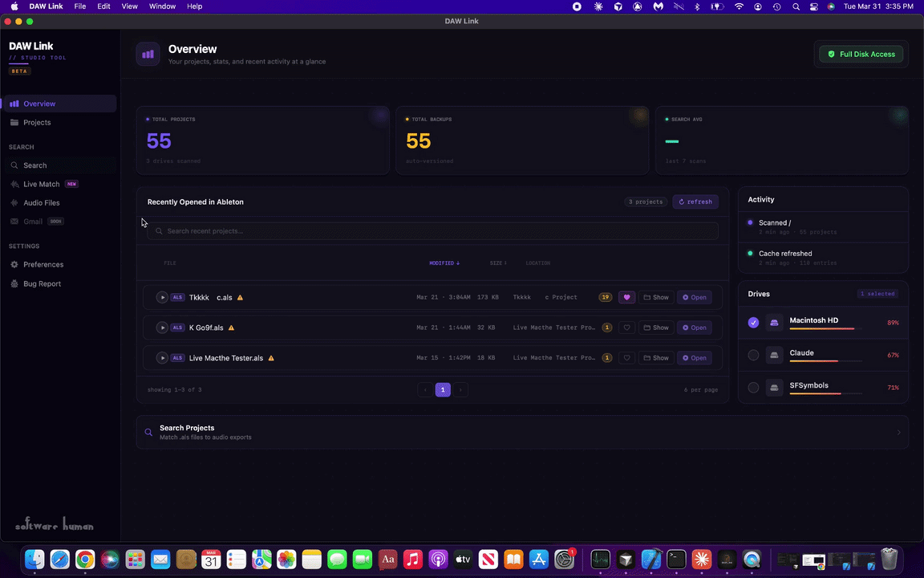
Task: Open the Window menu
Action: (x=162, y=6)
